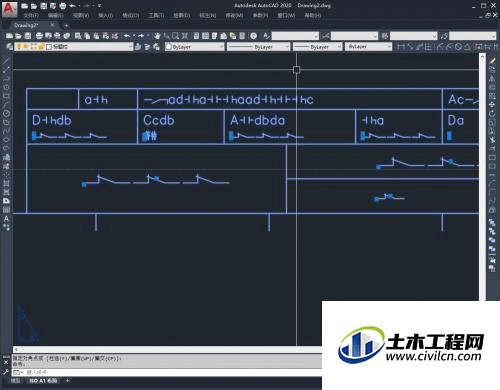This screenshot has width=500, height=390.
Task: Select the 'D-|hdb' text in the drawing
Action: click(x=52, y=120)
